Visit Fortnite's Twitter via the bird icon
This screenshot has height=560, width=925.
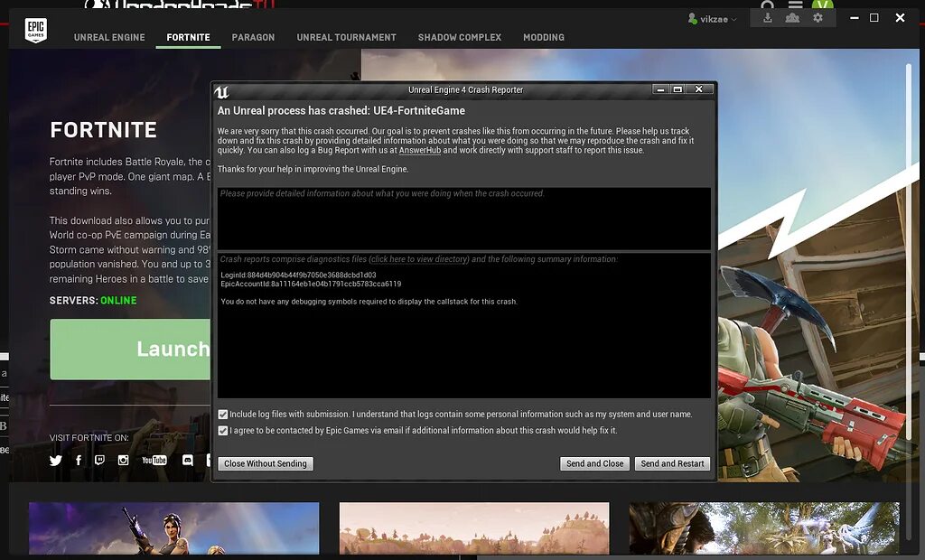[56, 461]
